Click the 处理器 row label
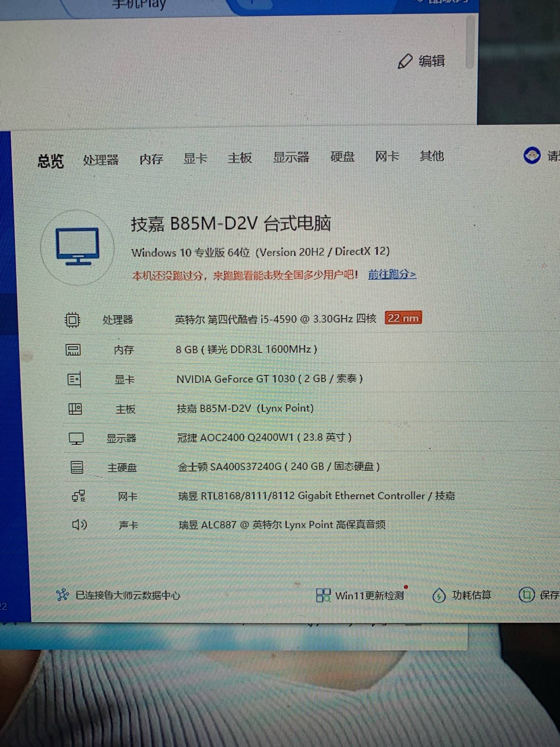Image resolution: width=560 pixels, height=747 pixels. 117,319
